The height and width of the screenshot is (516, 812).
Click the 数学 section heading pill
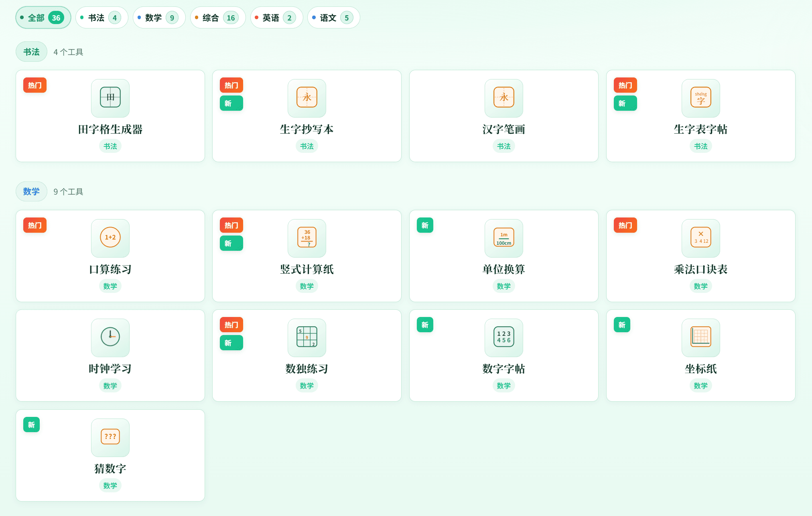tap(31, 191)
